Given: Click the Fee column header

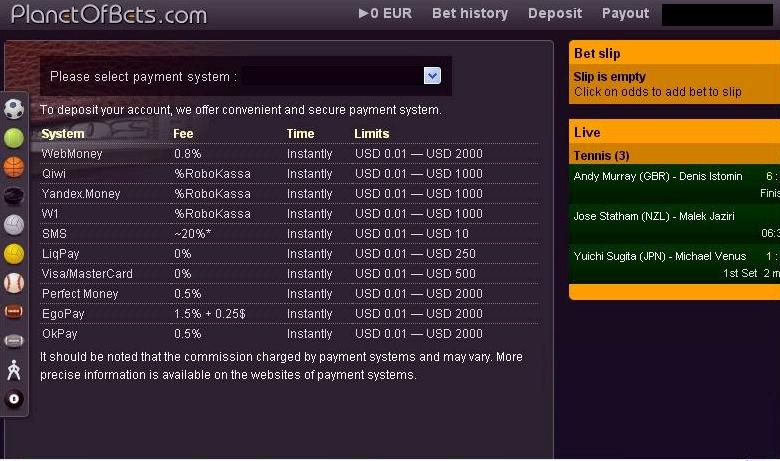Looking at the screenshot, I should [x=183, y=134].
